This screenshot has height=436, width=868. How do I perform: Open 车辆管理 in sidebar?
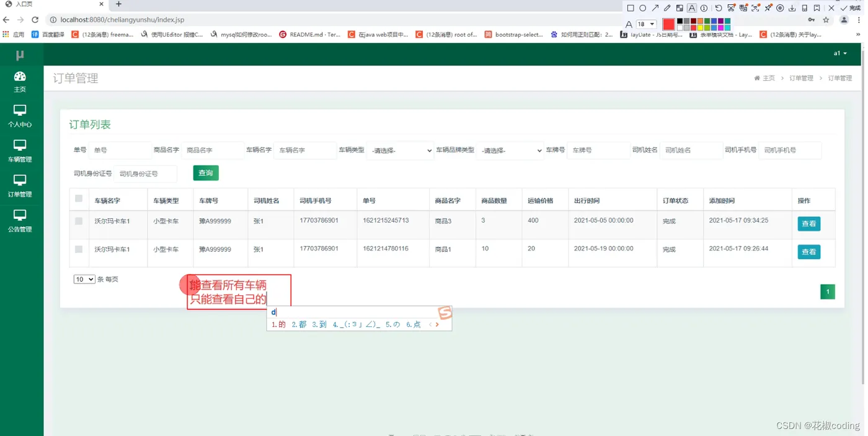(x=20, y=151)
